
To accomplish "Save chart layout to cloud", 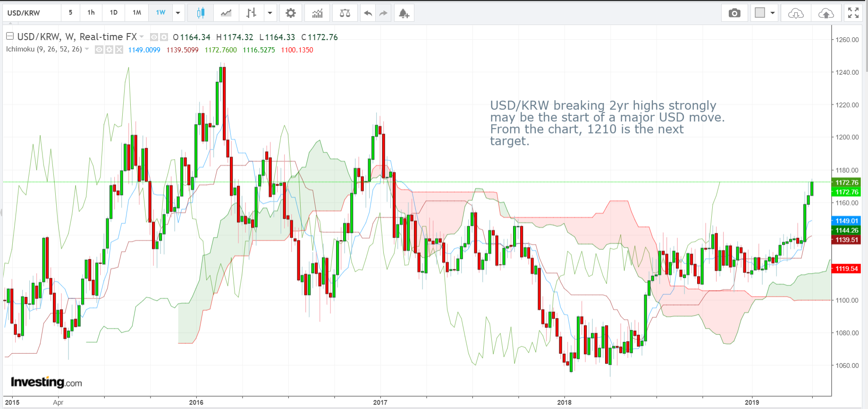I will 826,13.
